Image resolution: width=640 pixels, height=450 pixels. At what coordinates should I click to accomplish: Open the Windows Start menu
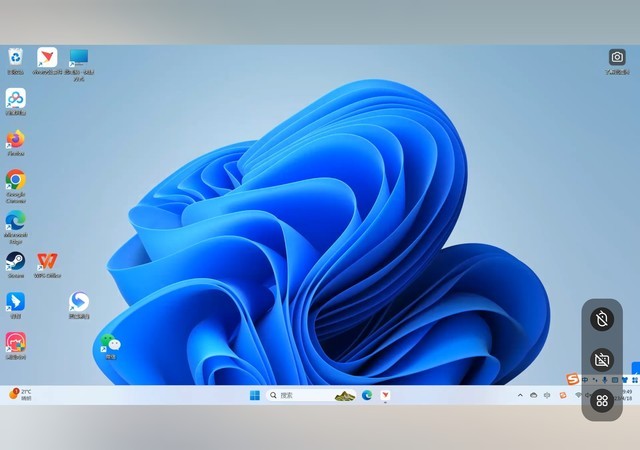[255, 395]
